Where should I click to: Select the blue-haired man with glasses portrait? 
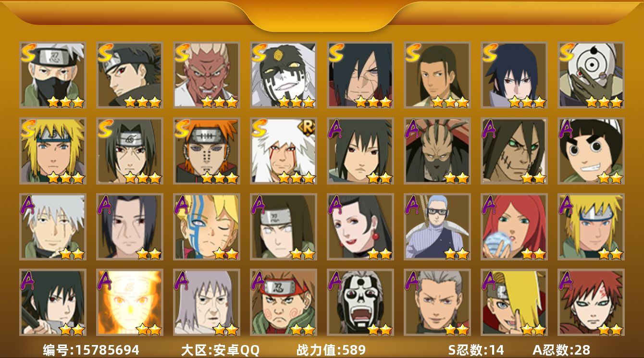tap(437, 226)
